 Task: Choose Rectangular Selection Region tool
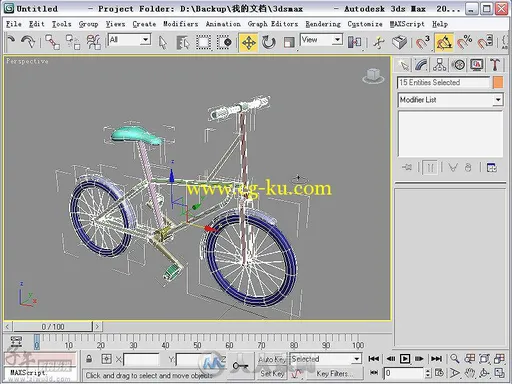click(x=203, y=43)
